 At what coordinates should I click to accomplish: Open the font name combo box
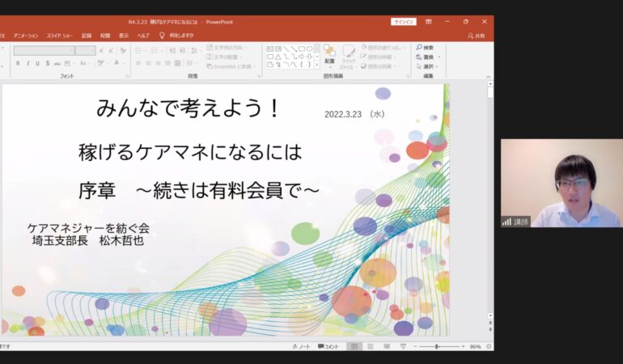tap(44, 50)
